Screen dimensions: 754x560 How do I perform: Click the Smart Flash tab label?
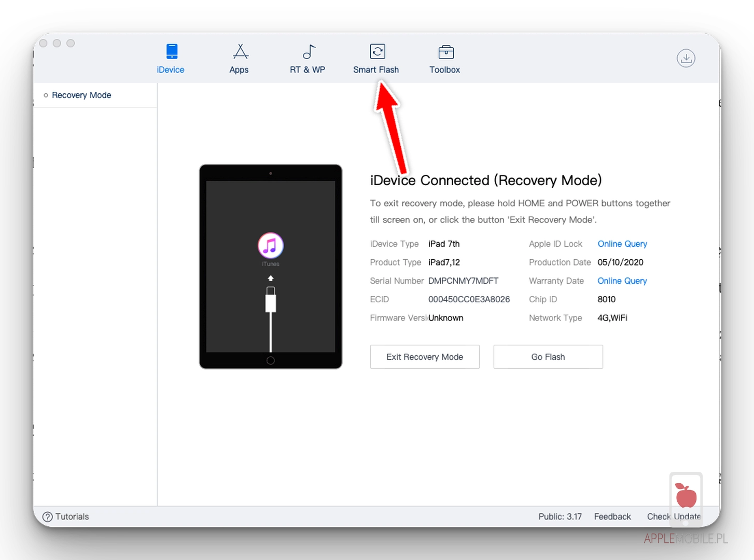(376, 69)
